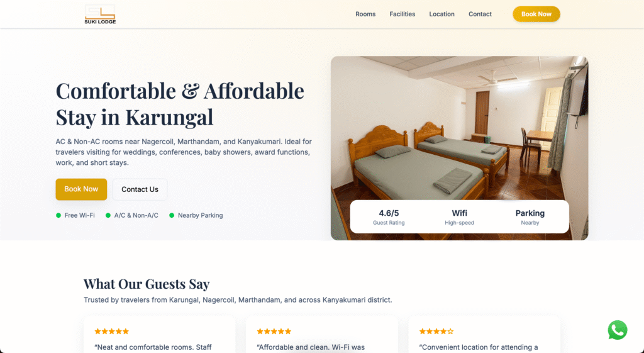The height and width of the screenshot is (353, 644).
Task: Click the hero Book Now button
Action: tap(81, 189)
